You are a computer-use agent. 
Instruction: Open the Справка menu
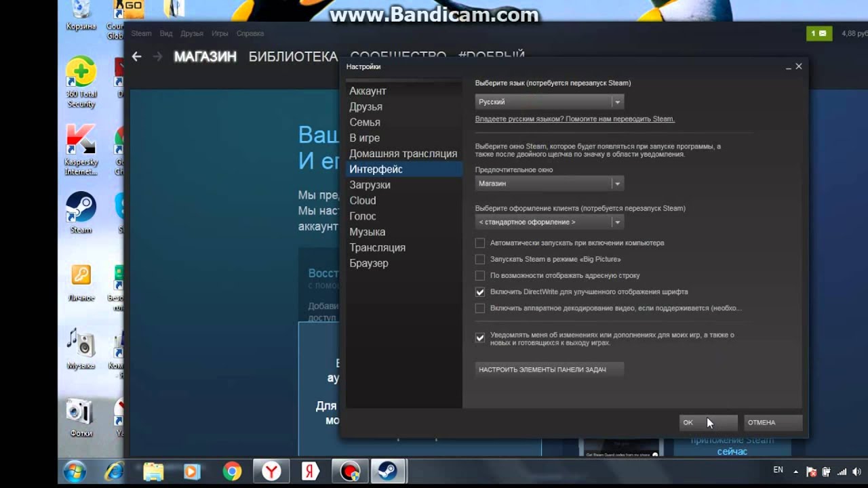250,33
